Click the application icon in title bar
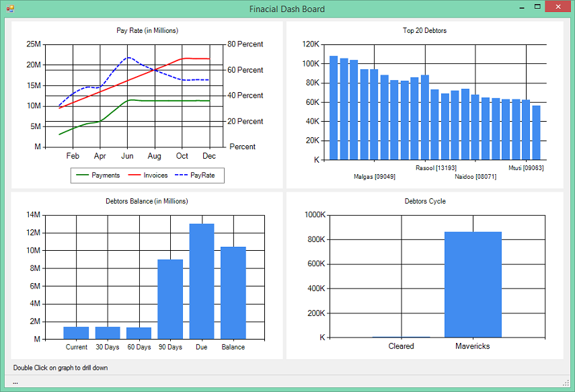The image size is (575, 392). pyautogui.click(x=10, y=9)
